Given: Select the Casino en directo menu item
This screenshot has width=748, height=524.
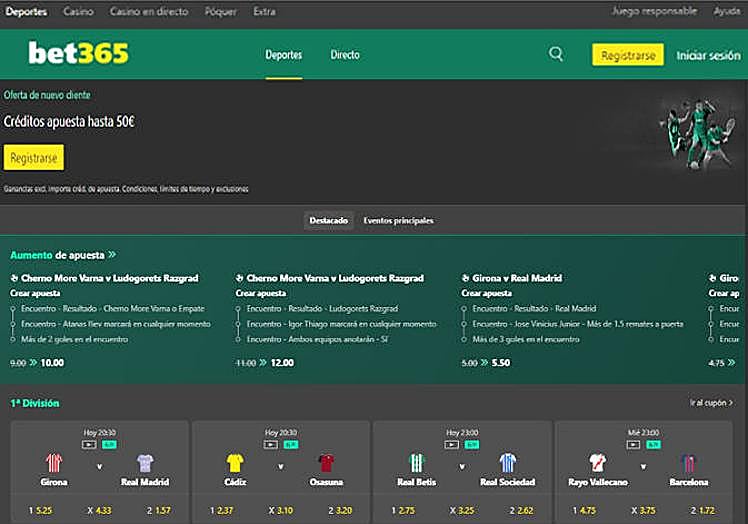Looking at the screenshot, I should pyautogui.click(x=150, y=12).
